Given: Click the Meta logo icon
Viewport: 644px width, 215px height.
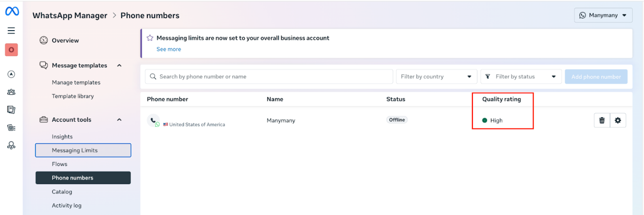Looking at the screenshot, I should coord(12,12).
